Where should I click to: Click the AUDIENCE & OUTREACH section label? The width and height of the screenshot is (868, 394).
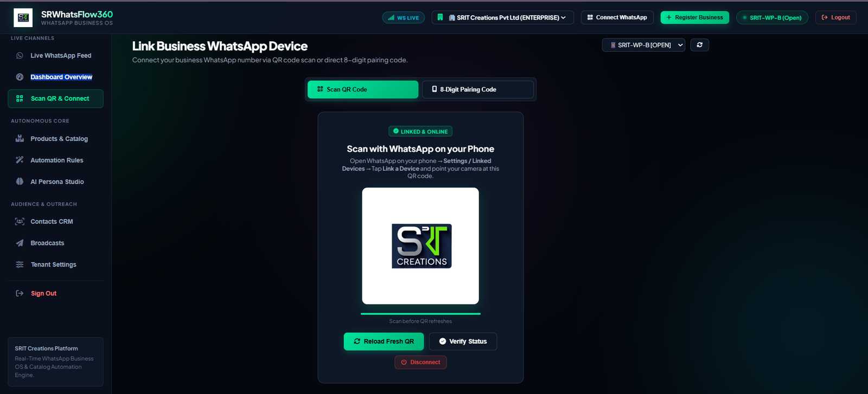pos(44,204)
